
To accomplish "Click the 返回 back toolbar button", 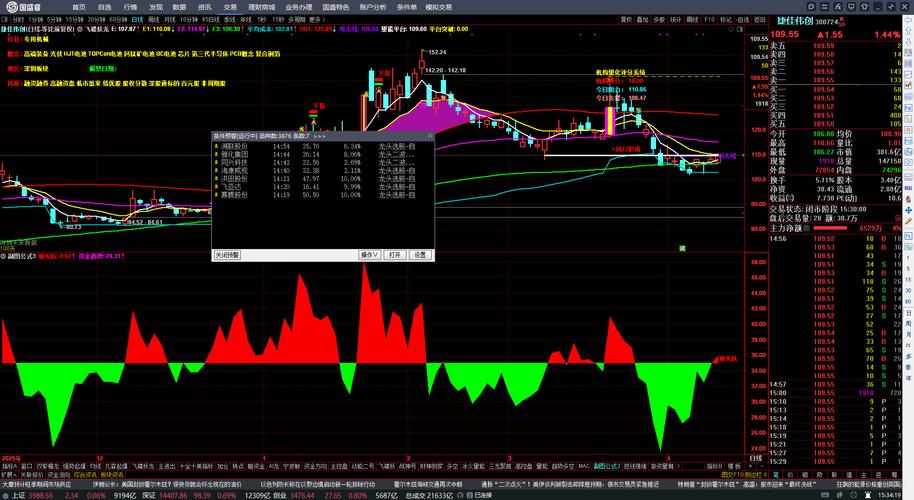I will click(x=760, y=19).
